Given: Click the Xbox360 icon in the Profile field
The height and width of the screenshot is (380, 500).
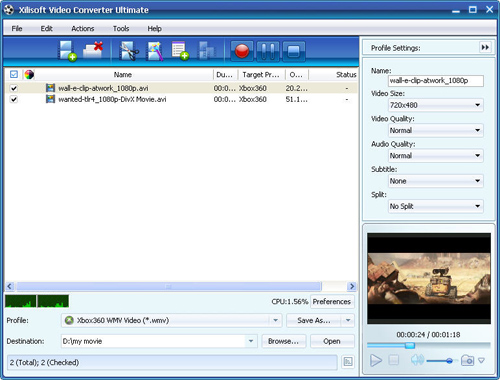Looking at the screenshot, I should point(69,320).
